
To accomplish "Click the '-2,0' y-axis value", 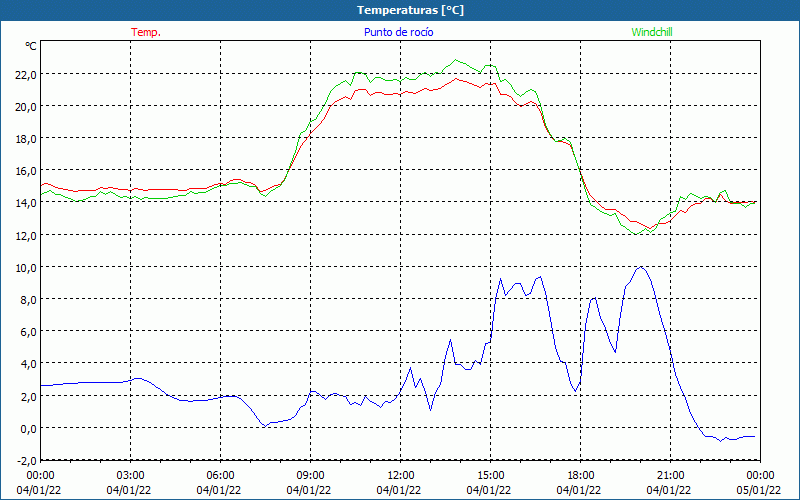I will [x=27, y=460].
